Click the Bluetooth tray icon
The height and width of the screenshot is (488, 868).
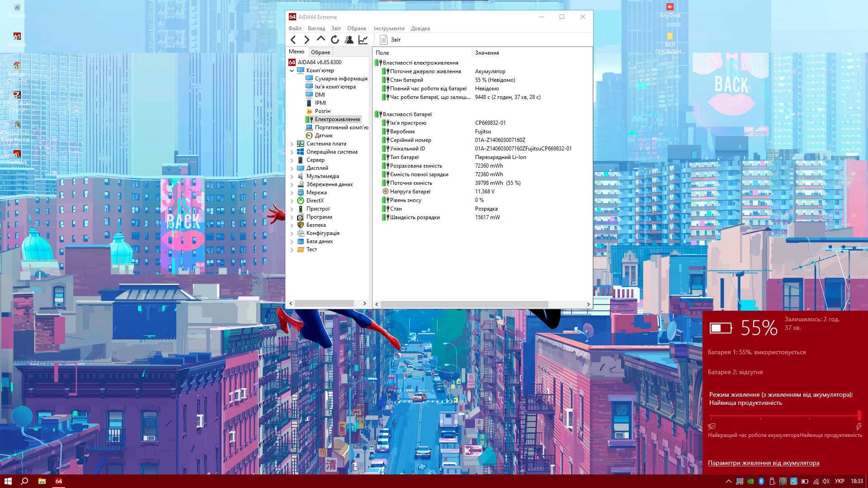point(761,481)
